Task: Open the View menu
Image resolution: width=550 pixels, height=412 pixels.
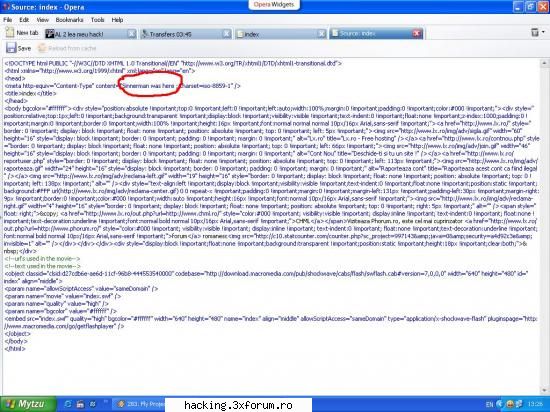Action: coord(42,20)
